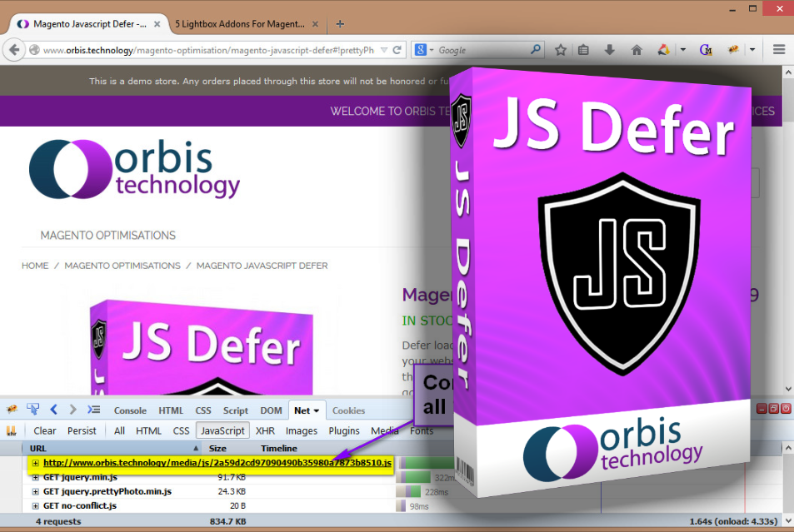Click the multicolored add-on icon beside Home
The height and width of the screenshot is (532, 794).
pos(664,50)
